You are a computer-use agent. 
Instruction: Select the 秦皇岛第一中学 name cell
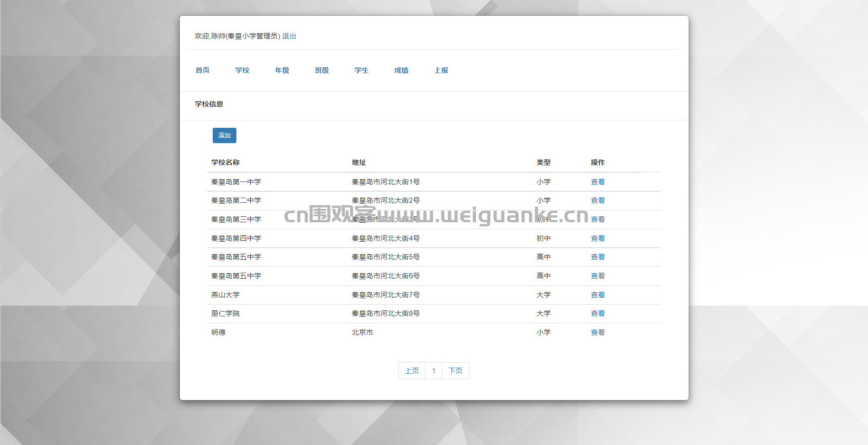point(236,182)
